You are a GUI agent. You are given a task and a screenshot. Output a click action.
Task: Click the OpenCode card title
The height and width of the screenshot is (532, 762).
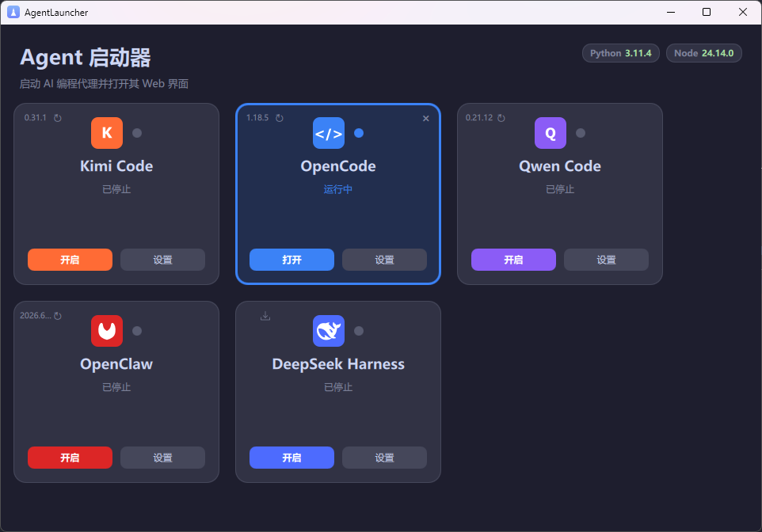[338, 166]
